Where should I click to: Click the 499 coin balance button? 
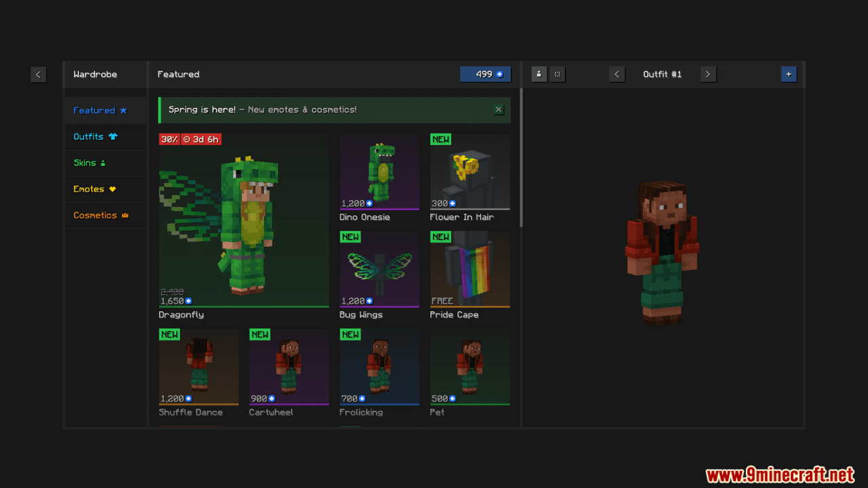485,75
